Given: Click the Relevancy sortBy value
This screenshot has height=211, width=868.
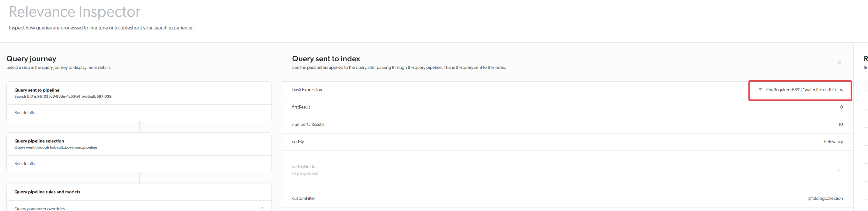Looking at the screenshot, I should pyautogui.click(x=833, y=142).
